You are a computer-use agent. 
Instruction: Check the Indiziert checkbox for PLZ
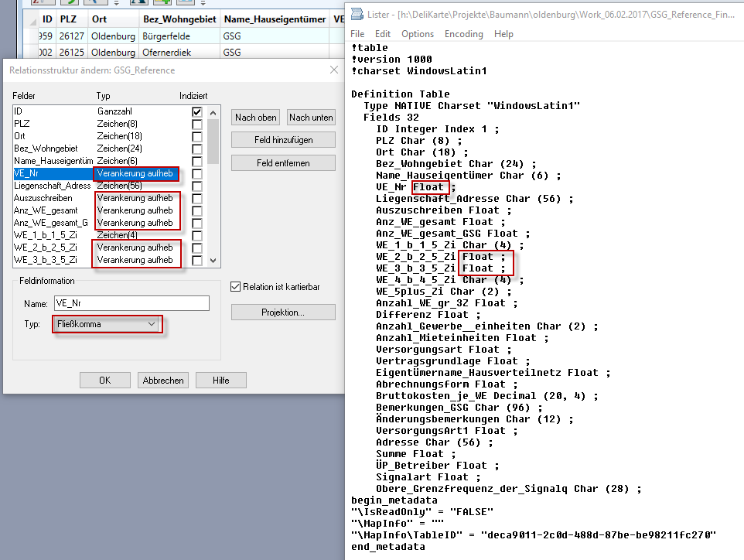click(196, 123)
